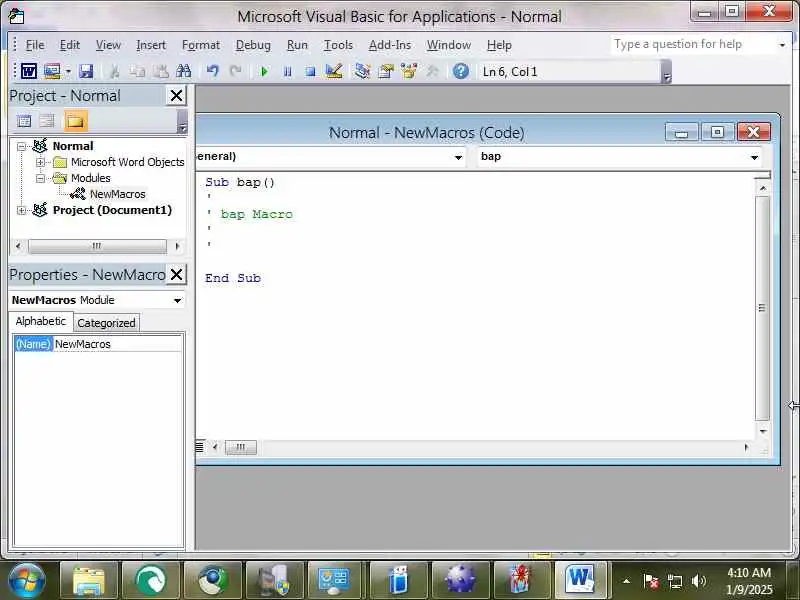The width and height of the screenshot is (800, 600).
Task: Open Toolbar Options at end of Standard toolbar
Action: (666, 71)
